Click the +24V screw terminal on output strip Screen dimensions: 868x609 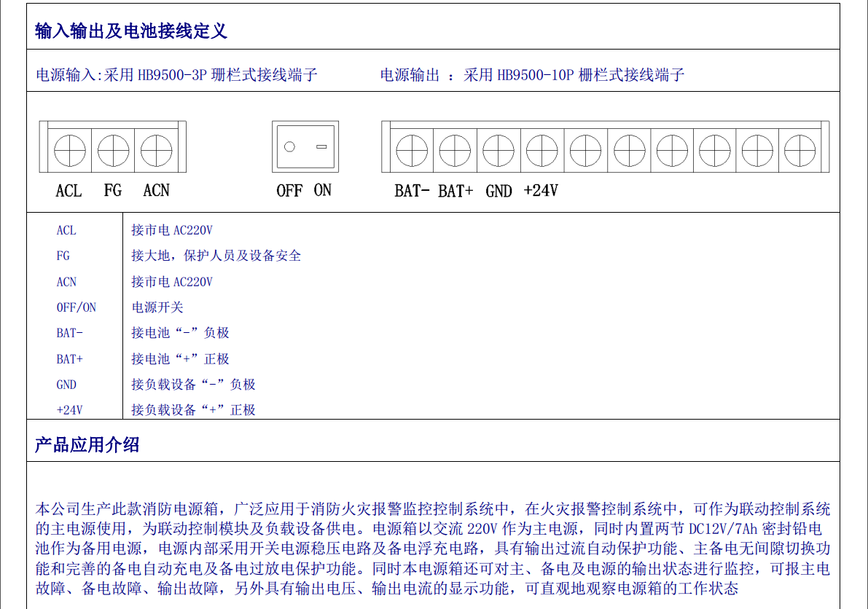(541, 152)
